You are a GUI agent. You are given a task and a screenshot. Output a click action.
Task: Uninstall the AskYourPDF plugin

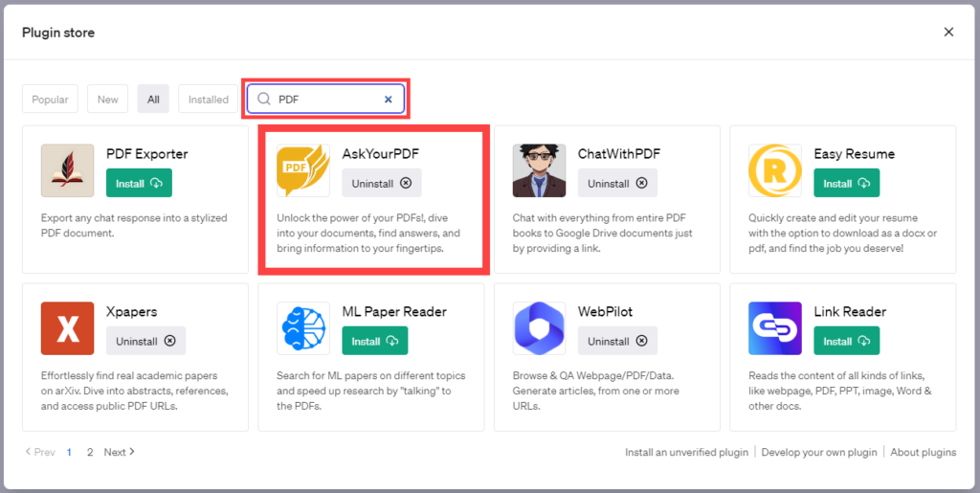382,183
